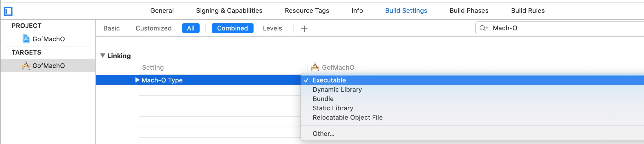This screenshot has width=644, height=144.
Task: Click the PROJECT sidebar heading
Action: (26, 26)
